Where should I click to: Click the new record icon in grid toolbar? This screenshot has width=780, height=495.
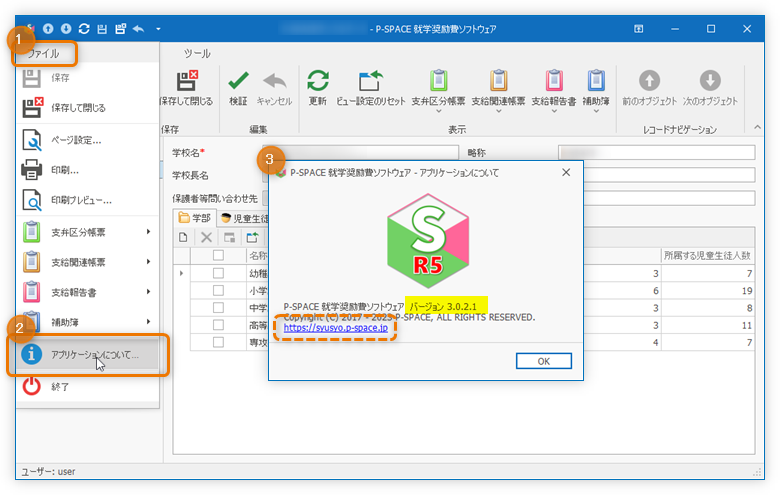pyautogui.click(x=183, y=237)
